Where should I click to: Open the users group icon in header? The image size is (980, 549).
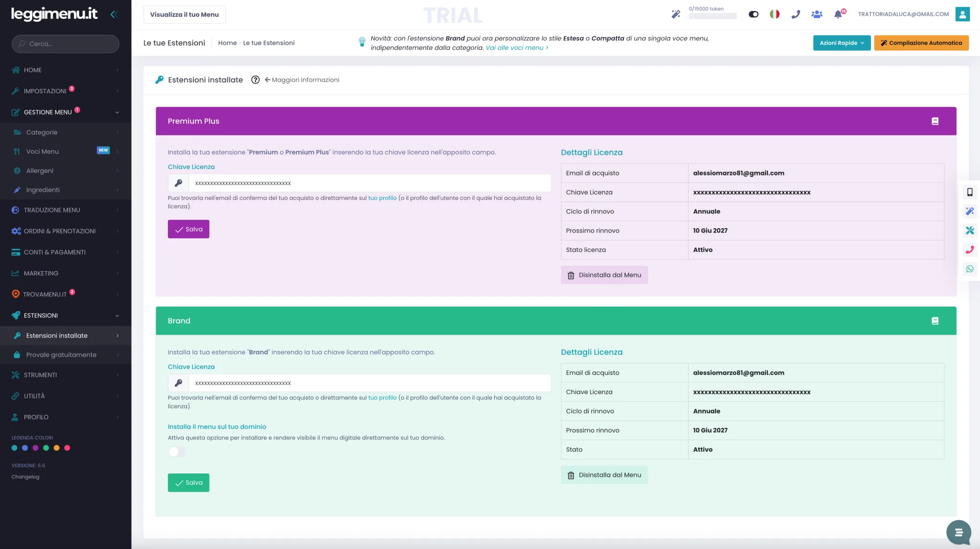point(817,14)
